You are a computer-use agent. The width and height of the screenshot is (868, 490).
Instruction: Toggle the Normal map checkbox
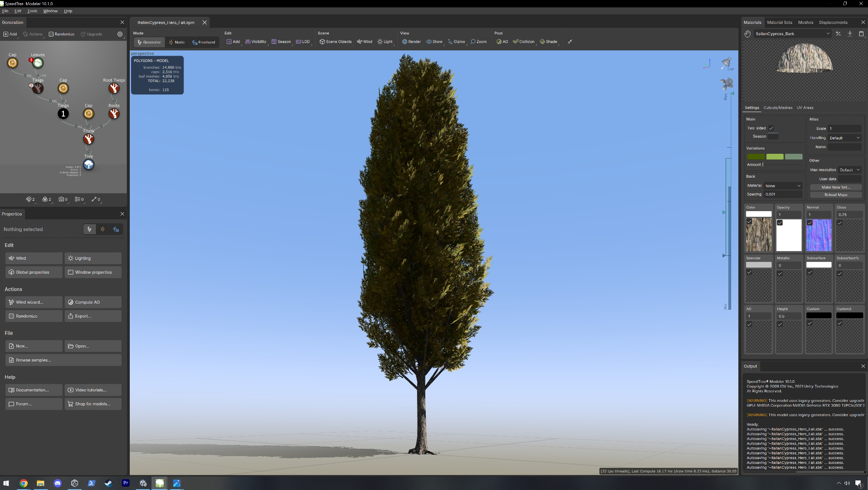click(810, 223)
